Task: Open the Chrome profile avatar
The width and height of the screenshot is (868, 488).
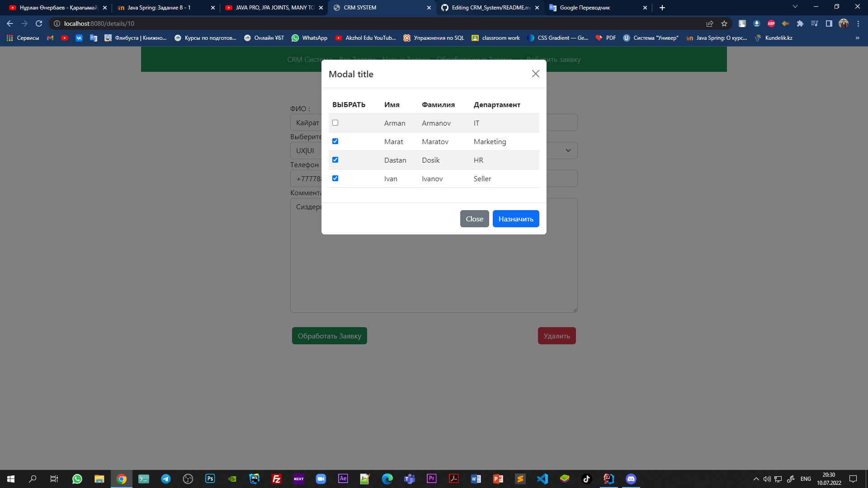Action: [844, 23]
